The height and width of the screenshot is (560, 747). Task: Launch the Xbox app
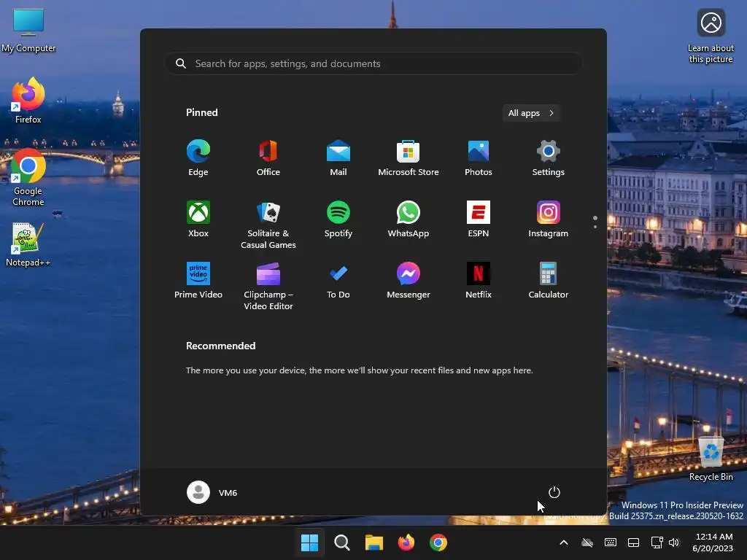pos(198,219)
